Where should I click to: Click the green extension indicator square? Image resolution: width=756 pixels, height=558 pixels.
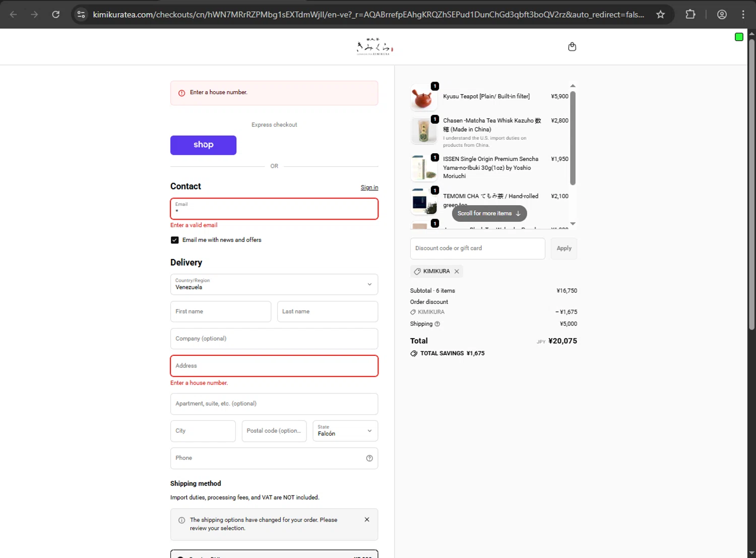(x=739, y=37)
